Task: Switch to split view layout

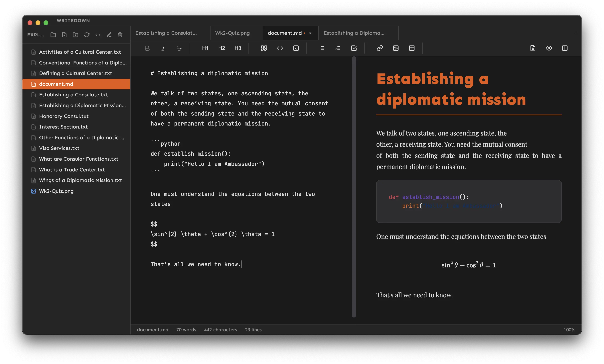Action: click(x=565, y=48)
